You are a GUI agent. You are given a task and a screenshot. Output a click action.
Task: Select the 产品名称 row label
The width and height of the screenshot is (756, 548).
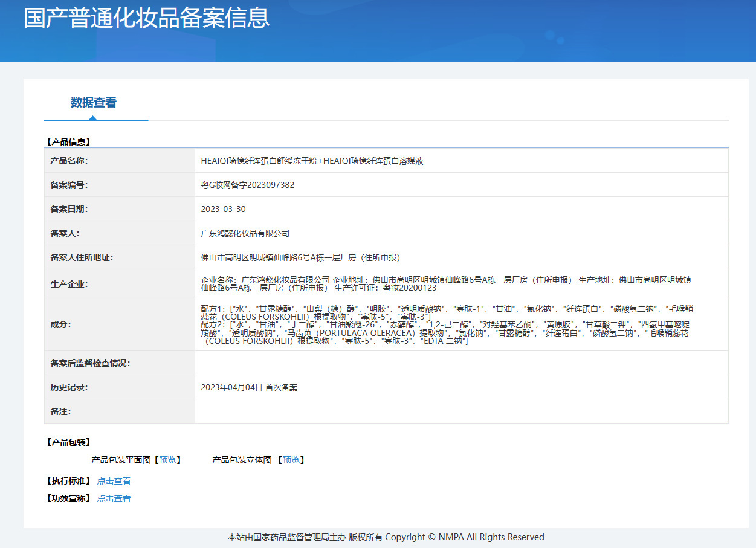coord(69,161)
